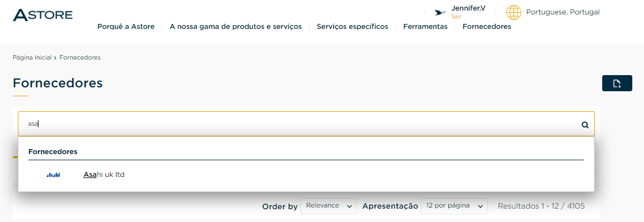
Task: Open A nossa gama de produtos e serviços
Action: [236, 27]
